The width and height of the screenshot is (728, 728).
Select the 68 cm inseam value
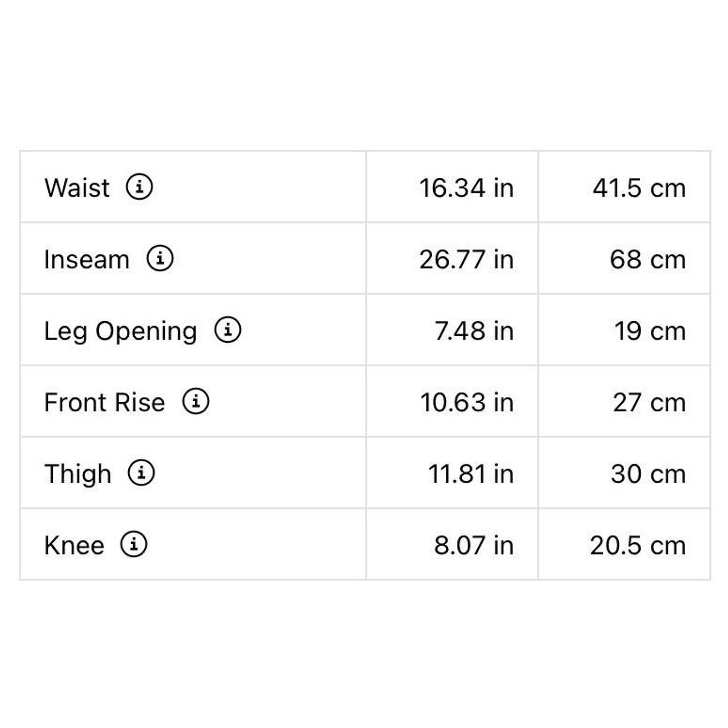(x=648, y=259)
